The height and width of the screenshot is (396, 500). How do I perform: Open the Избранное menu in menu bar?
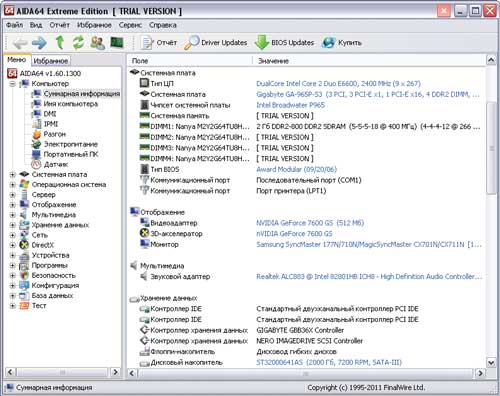(x=94, y=25)
